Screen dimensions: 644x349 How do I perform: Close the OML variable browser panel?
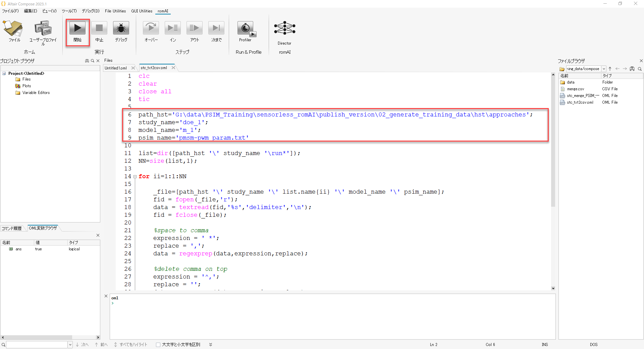98,235
